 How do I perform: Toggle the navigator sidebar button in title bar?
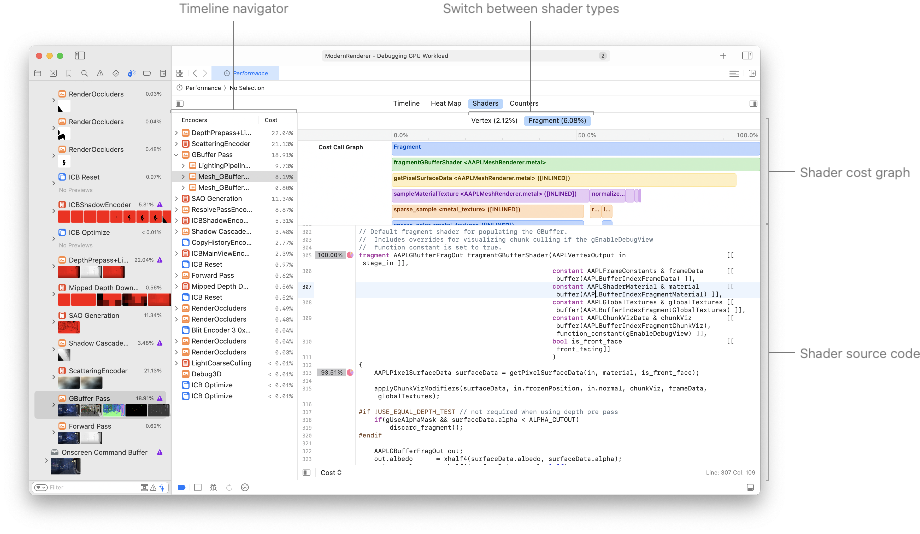click(80, 56)
